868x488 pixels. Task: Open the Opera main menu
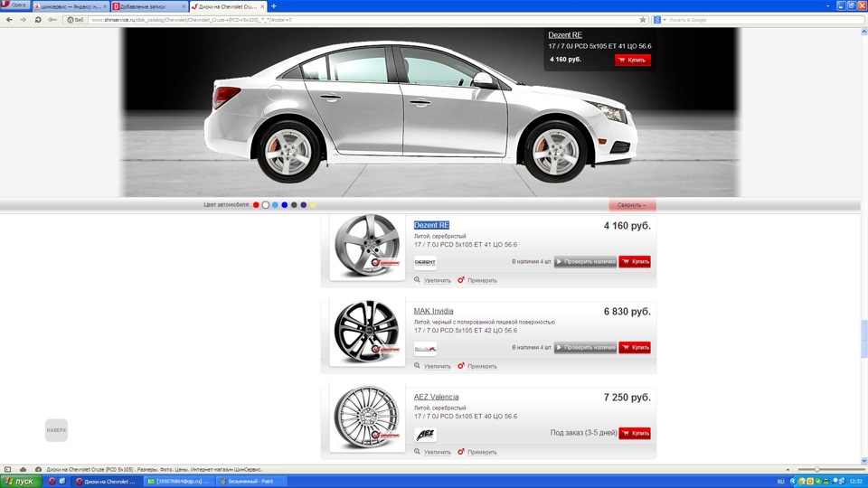15,5
